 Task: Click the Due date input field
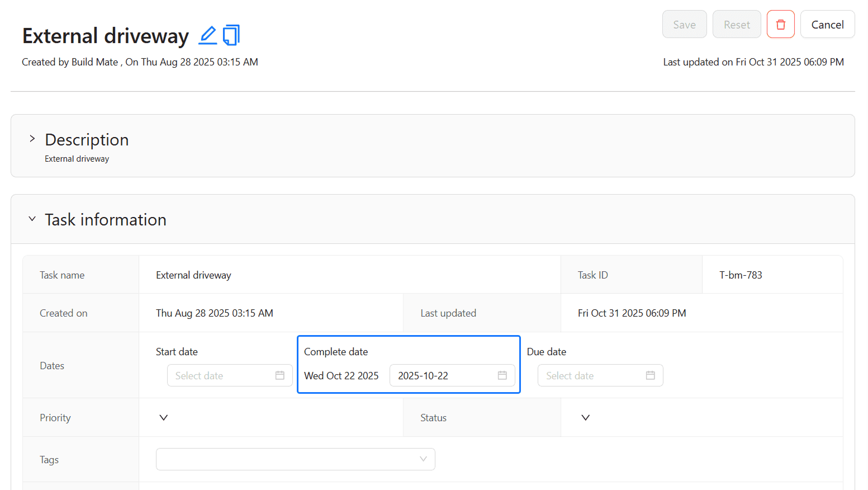click(600, 375)
